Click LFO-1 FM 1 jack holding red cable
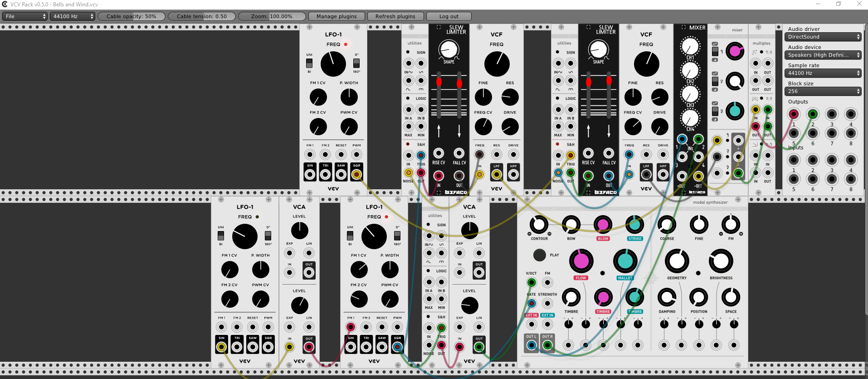The width and height of the screenshot is (868, 379). tap(351, 327)
